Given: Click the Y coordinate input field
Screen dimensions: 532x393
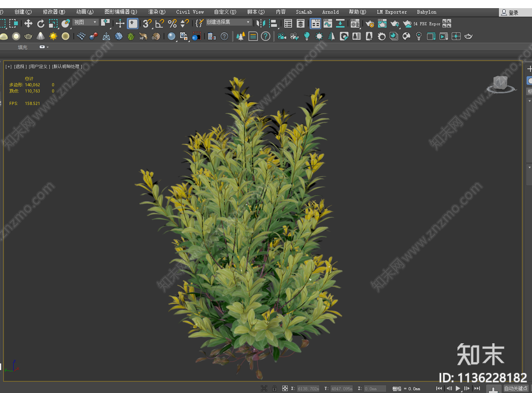Looking at the screenshot, I should 341,388.
